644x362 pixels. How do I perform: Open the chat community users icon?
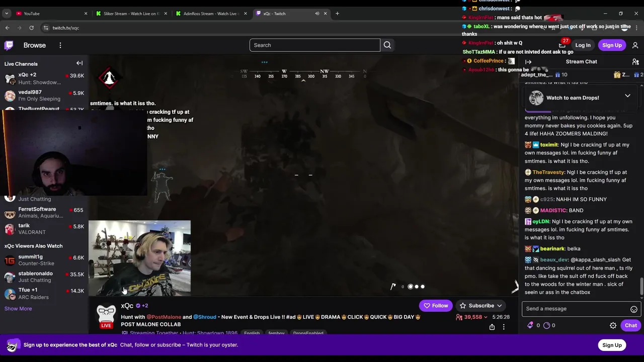(635, 62)
